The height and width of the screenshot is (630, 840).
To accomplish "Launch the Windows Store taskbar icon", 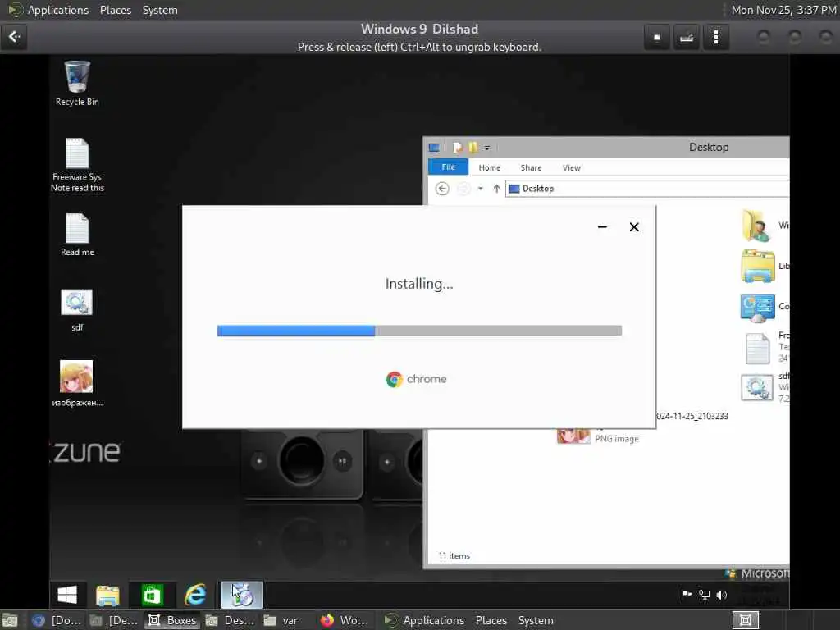I will (x=152, y=595).
